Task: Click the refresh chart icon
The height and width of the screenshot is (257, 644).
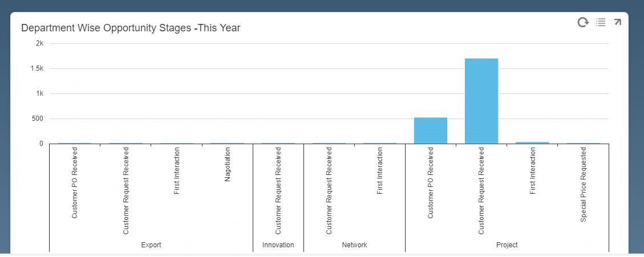Action: pyautogui.click(x=582, y=22)
